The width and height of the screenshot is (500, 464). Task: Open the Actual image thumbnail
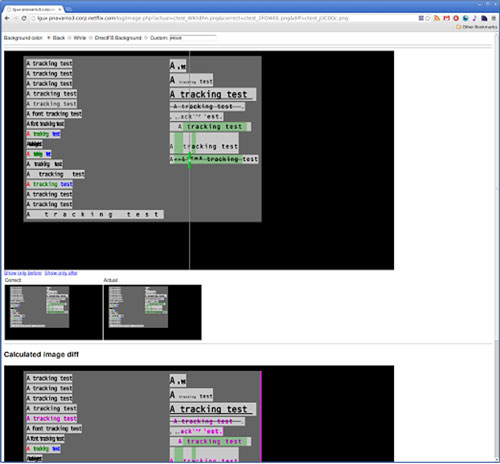point(153,312)
